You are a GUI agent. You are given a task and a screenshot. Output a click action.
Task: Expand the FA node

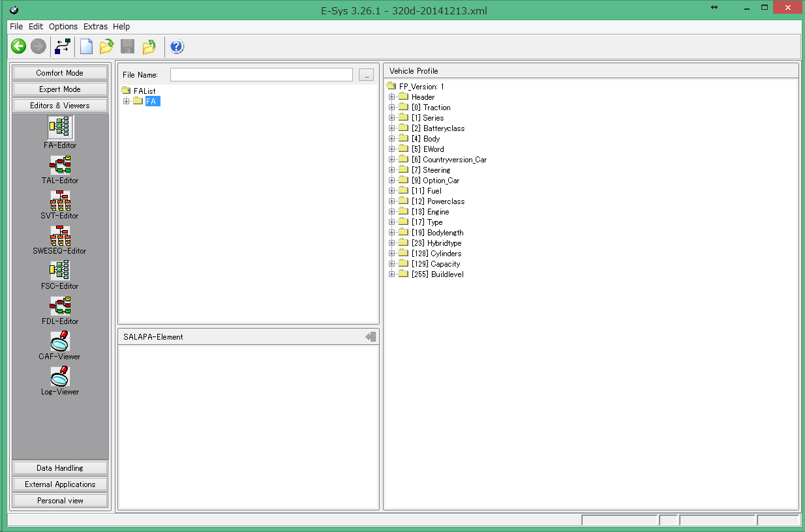click(127, 101)
